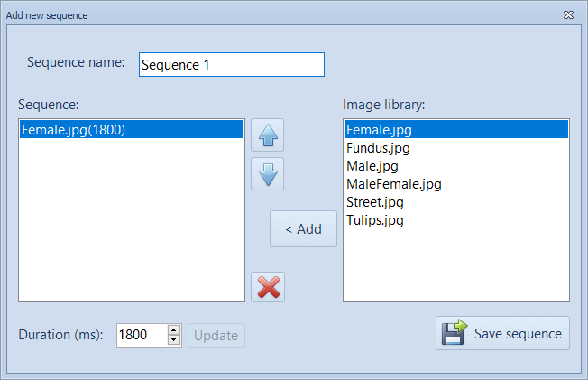Pick Street.jpg from the Image library
The height and width of the screenshot is (380, 588).
(x=373, y=202)
